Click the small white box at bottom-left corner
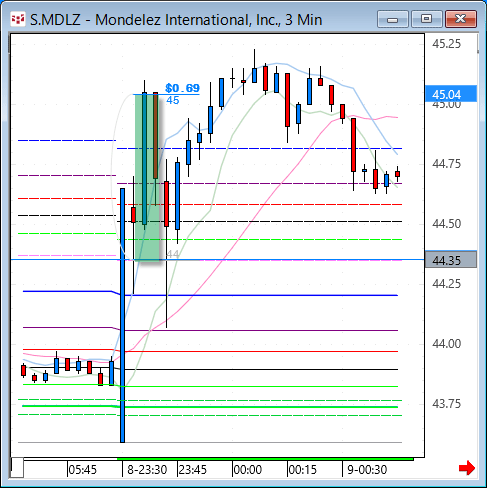 click(x=17, y=468)
